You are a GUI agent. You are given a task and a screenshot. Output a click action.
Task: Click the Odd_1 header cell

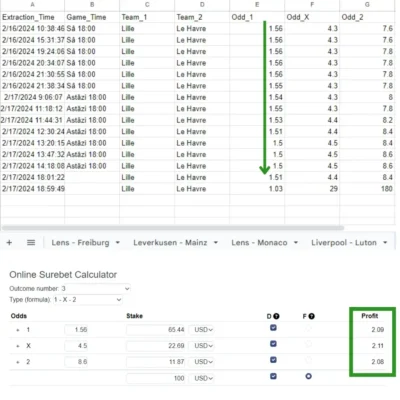pos(257,17)
